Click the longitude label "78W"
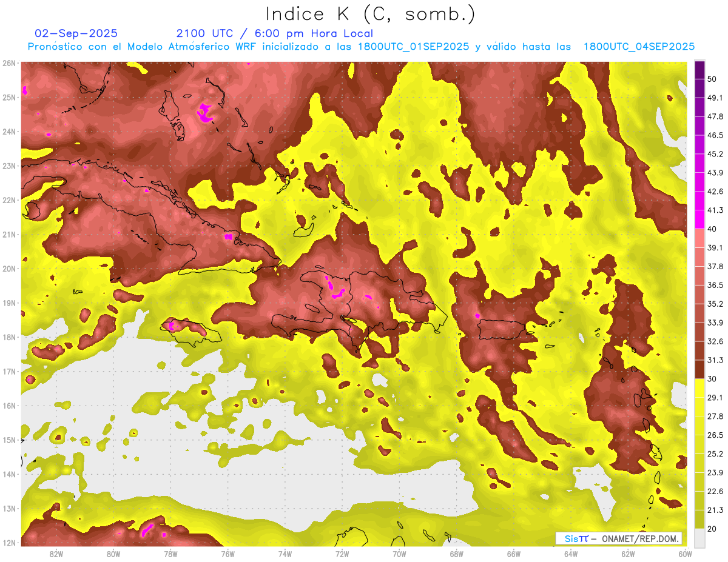The image size is (728, 562). 170,554
